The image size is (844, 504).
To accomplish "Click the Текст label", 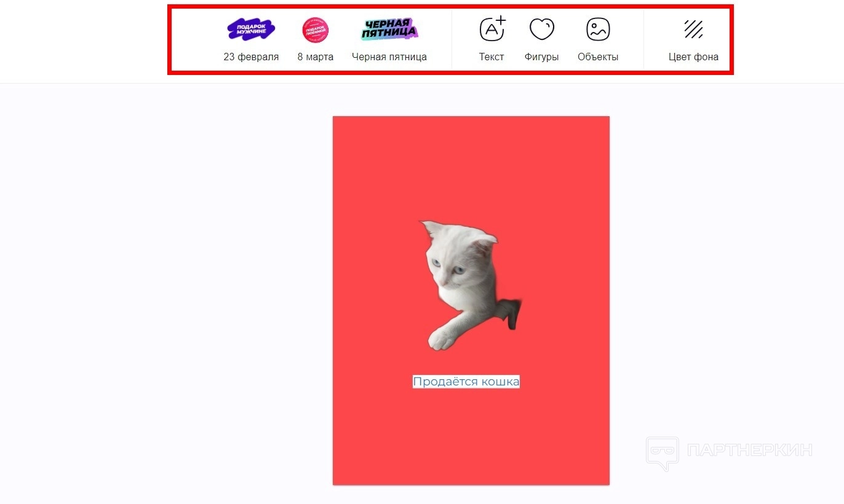I will click(x=492, y=57).
